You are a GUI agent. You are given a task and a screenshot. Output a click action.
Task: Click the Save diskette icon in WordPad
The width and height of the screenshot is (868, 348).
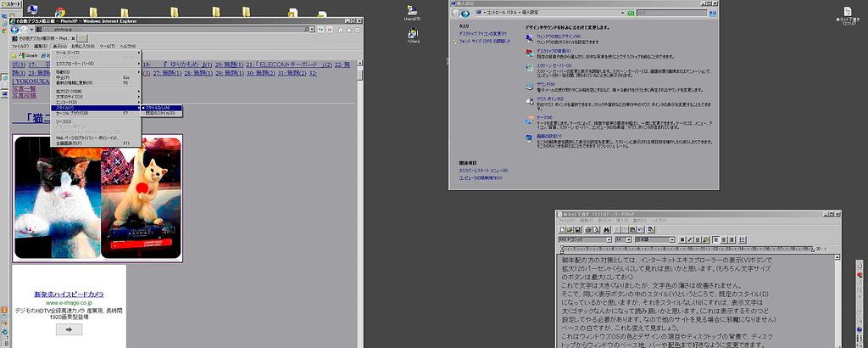pyautogui.click(x=577, y=229)
